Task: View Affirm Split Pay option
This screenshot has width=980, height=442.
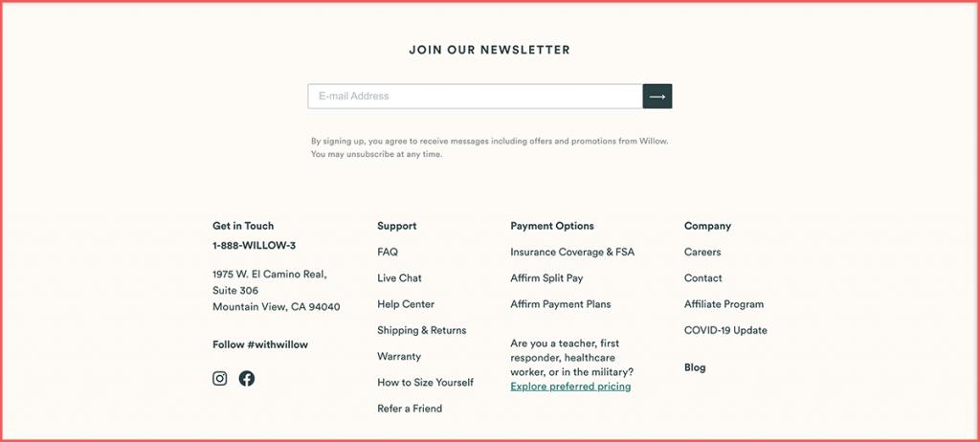Action: (546, 278)
